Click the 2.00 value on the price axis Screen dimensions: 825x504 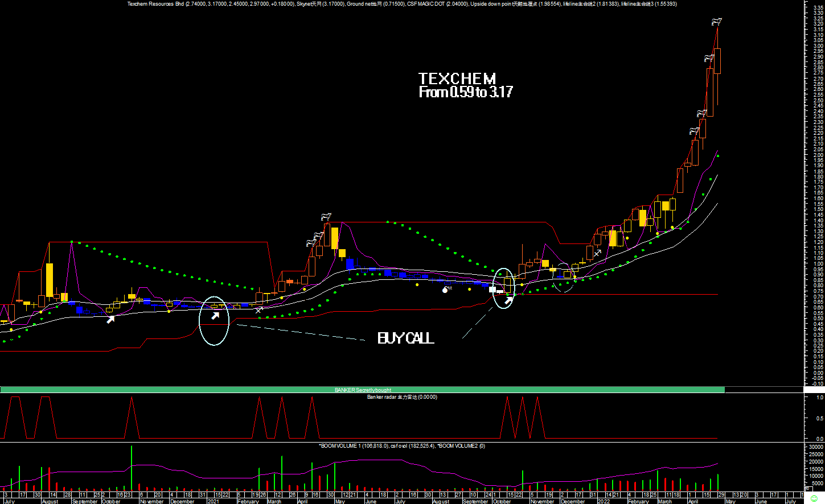[x=818, y=155]
